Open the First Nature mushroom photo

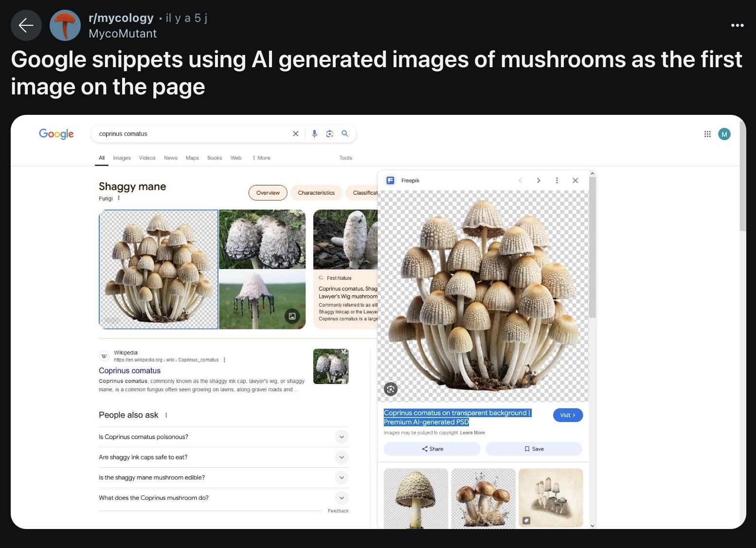pyautogui.click(x=345, y=239)
